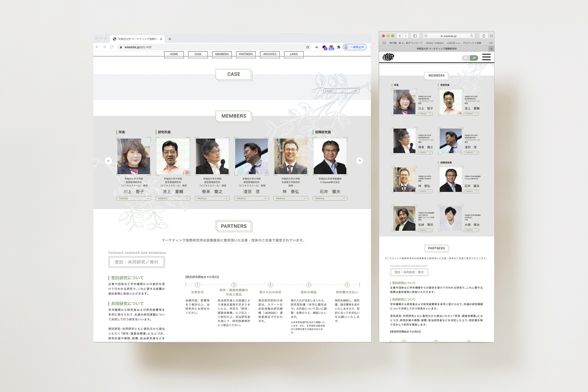Open 石井 龍夫's PROFILE button in the Chrome window
This screenshot has width=588, height=392.
330,198
